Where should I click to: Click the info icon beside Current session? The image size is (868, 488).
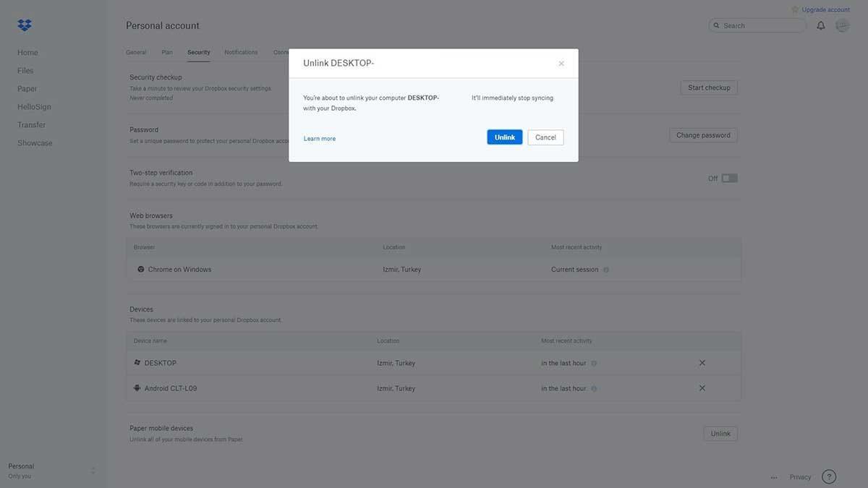605,267
